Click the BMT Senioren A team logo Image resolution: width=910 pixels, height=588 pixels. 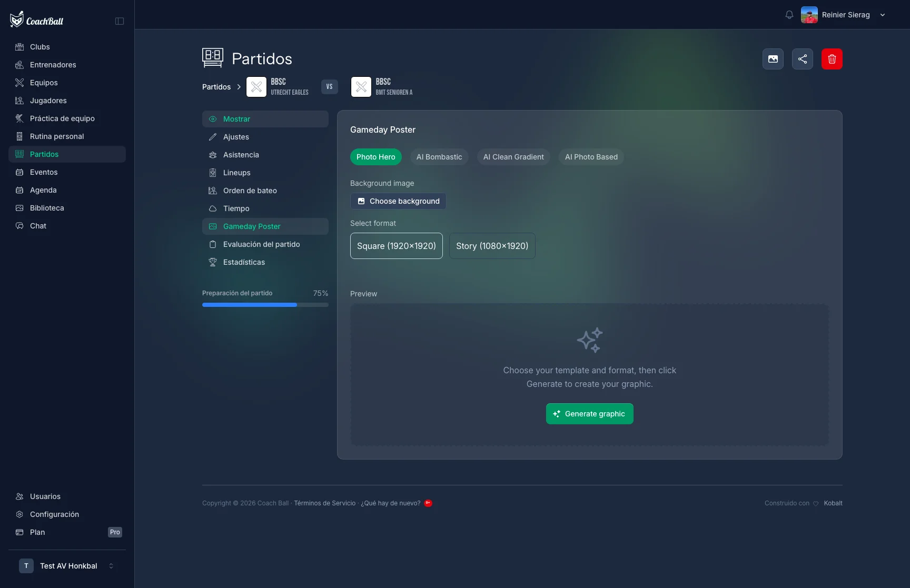click(x=361, y=87)
